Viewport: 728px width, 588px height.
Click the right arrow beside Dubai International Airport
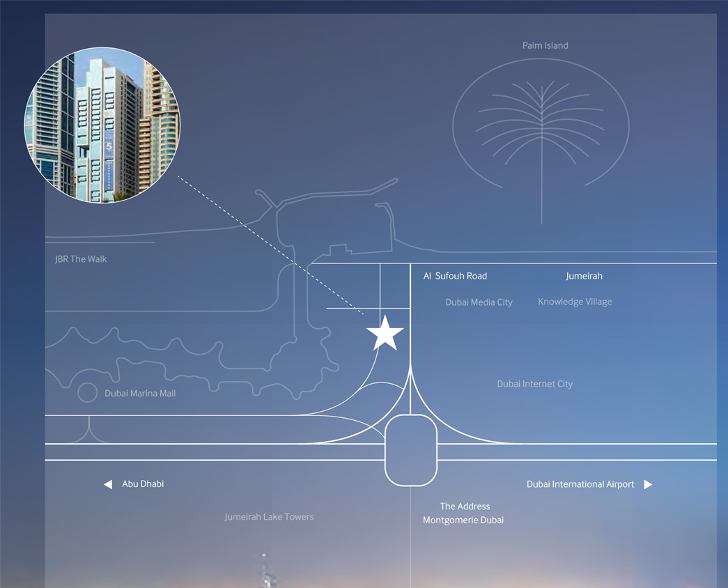[x=648, y=484]
